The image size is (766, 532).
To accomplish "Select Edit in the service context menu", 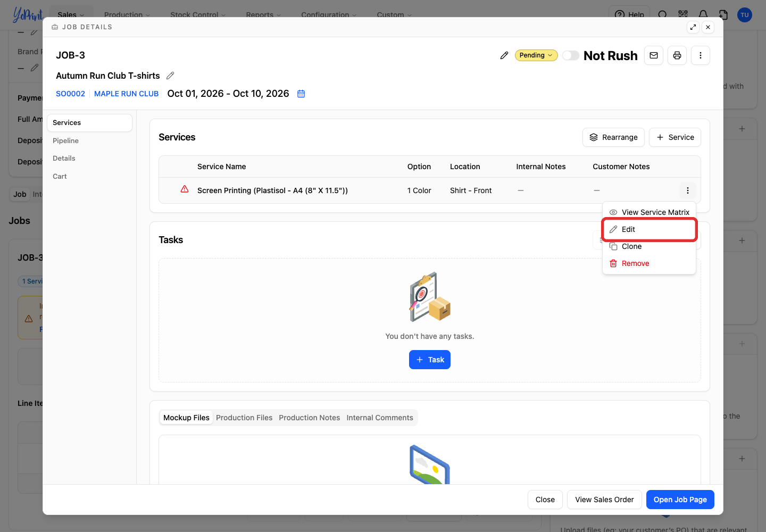I will (x=649, y=229).
